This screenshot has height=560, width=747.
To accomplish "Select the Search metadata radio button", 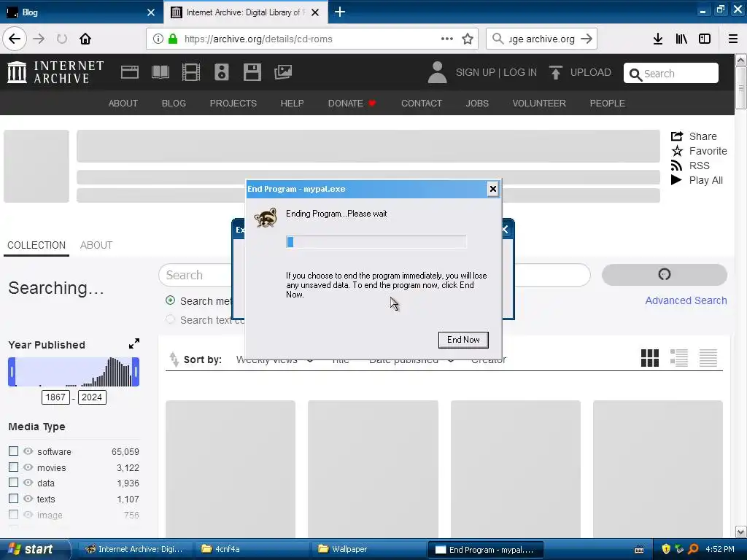I will pyautogui.click(x=170, y=300).
